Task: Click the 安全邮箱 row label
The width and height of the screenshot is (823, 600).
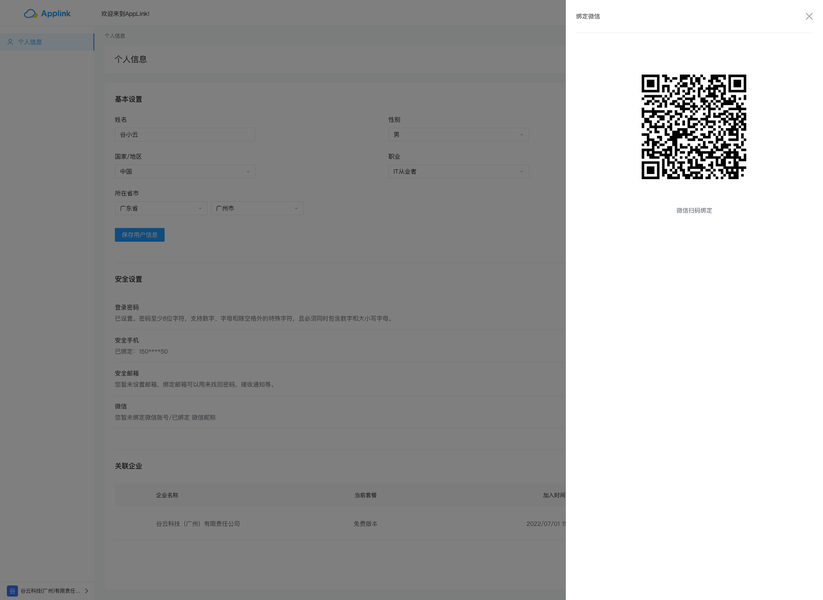Action: (126, 373)
